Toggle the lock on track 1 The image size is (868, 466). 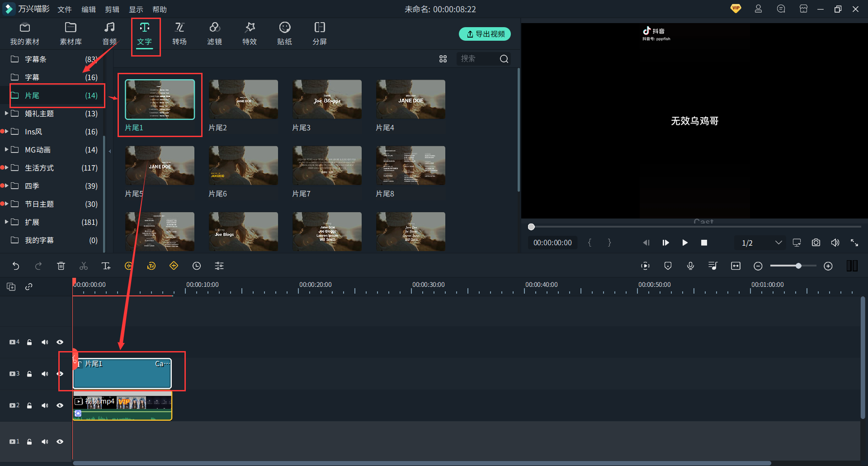click(29, 442)
